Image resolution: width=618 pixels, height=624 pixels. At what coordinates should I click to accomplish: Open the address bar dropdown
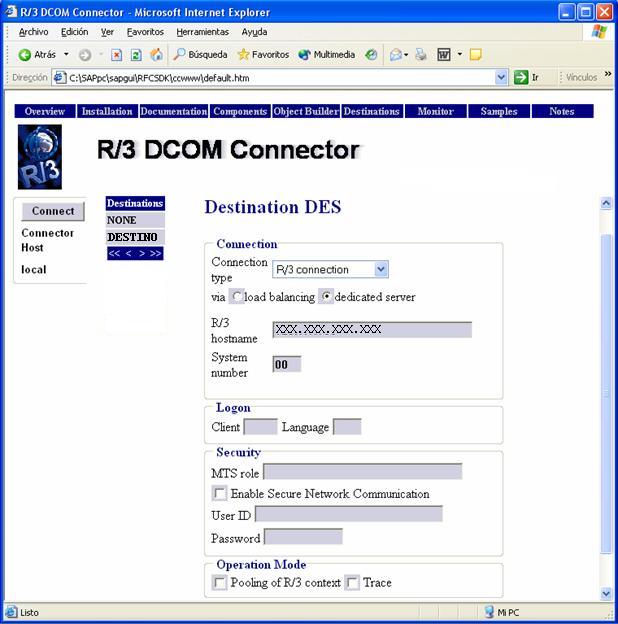click(x=501, y=77)
